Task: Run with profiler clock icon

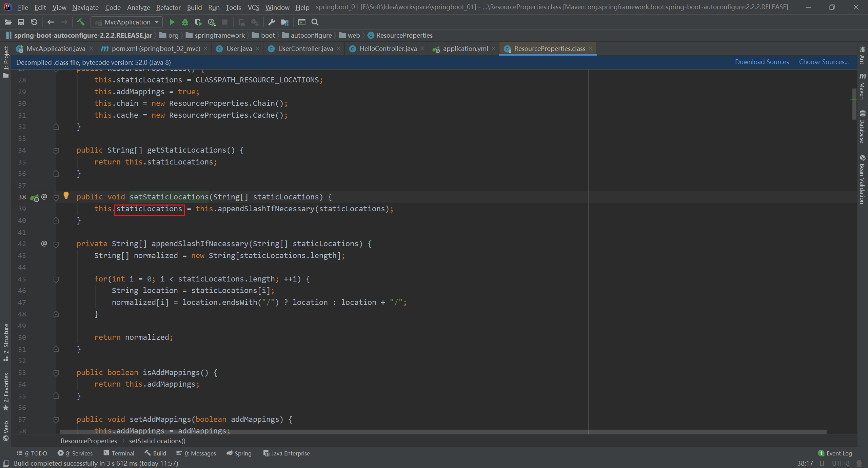Action: [x=212, y=22]
